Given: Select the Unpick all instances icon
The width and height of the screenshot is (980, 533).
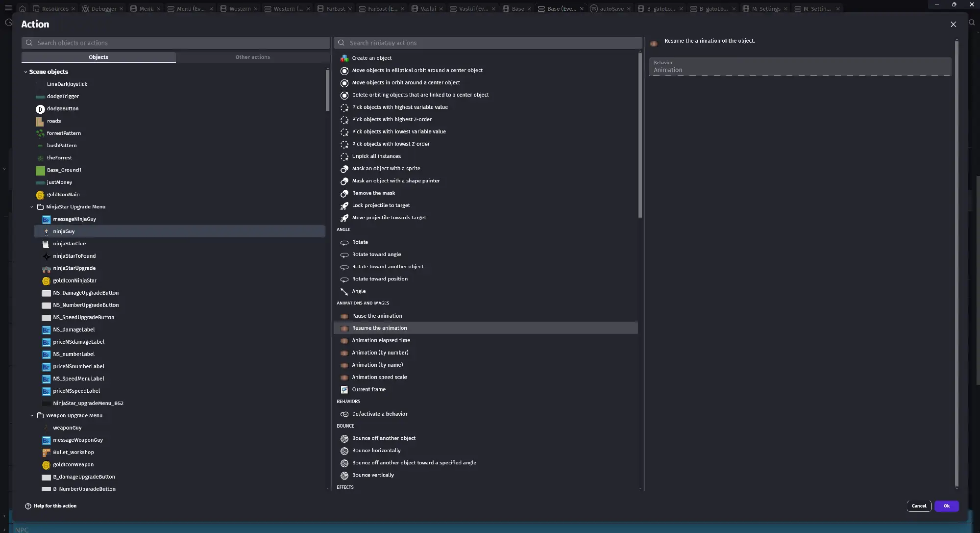Looking at the screenshot, I should pos(344,156).
